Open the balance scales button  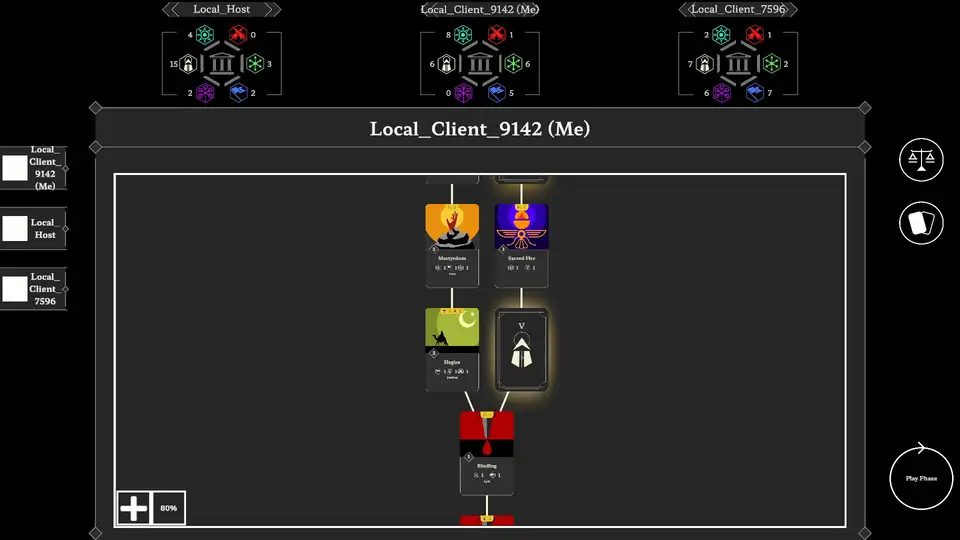(x=921, y=160)
